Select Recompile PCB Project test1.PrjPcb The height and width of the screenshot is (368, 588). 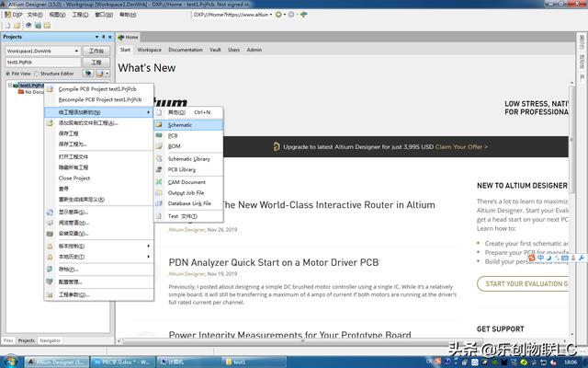pos(99,99)
